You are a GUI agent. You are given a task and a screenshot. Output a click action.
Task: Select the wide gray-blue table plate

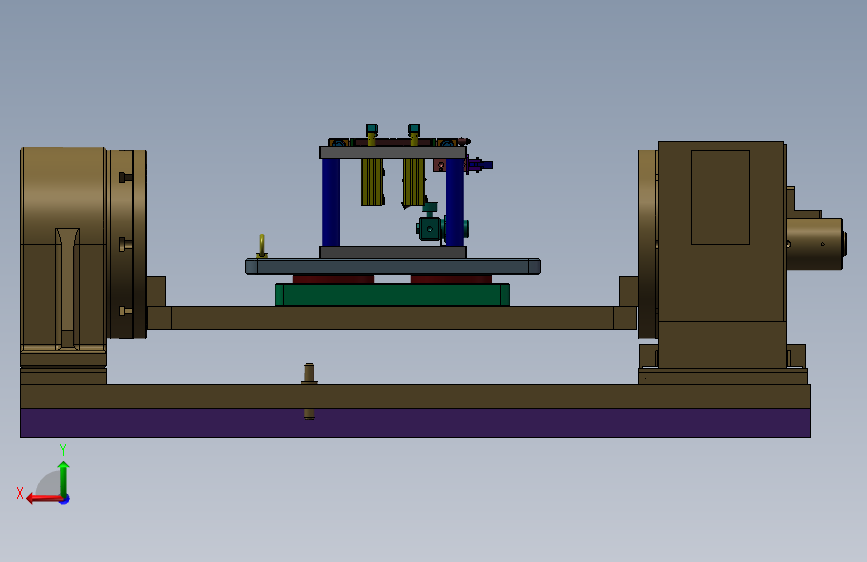(x=393, y=266)
